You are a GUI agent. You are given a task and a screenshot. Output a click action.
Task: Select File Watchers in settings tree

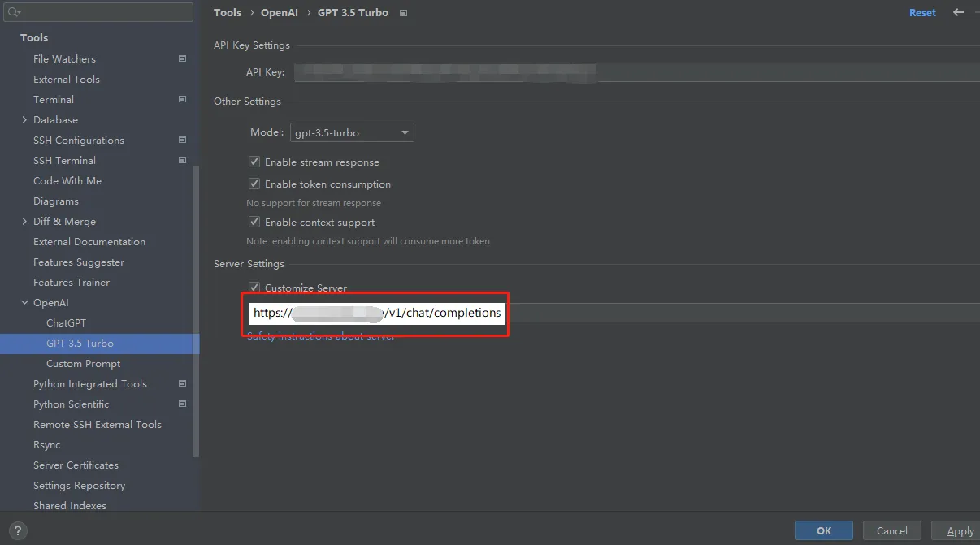point(64,58)
